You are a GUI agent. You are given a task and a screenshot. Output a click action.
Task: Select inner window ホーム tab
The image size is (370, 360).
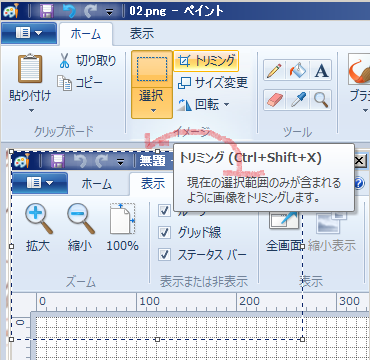96,183
